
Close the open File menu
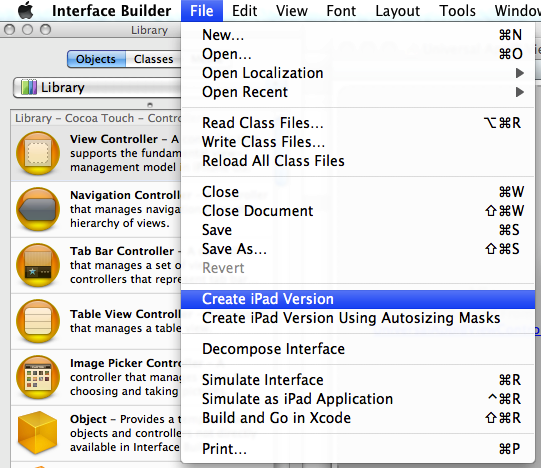[x=202, y=11]
